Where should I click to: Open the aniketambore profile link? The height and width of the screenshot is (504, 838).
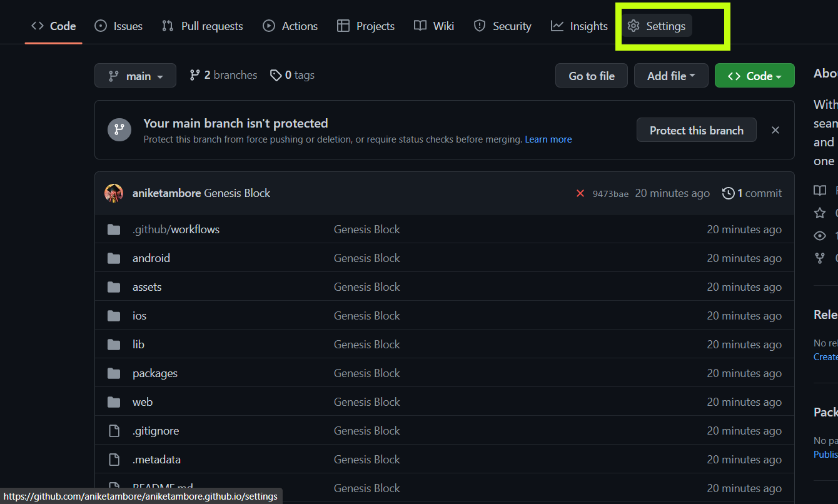167,193
